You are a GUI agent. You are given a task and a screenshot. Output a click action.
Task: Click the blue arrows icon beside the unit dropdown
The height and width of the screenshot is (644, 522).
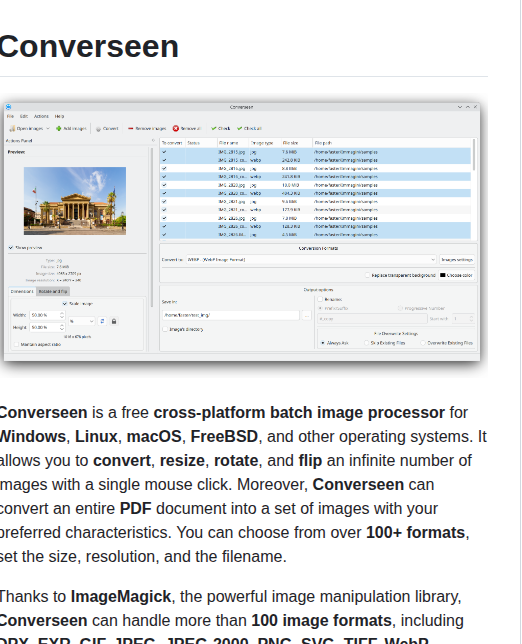pyautogui.click(x=102, y=321)
